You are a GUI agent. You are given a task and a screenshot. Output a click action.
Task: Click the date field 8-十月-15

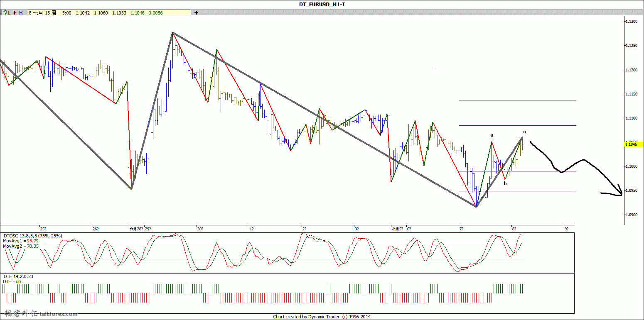coord(39,13)
